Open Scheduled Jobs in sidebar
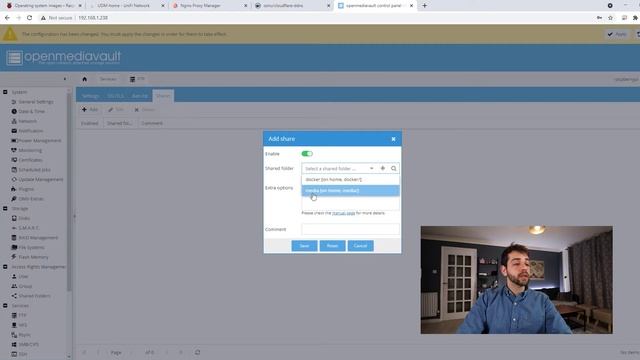The image size is (640, 360). tap(34, 170)
